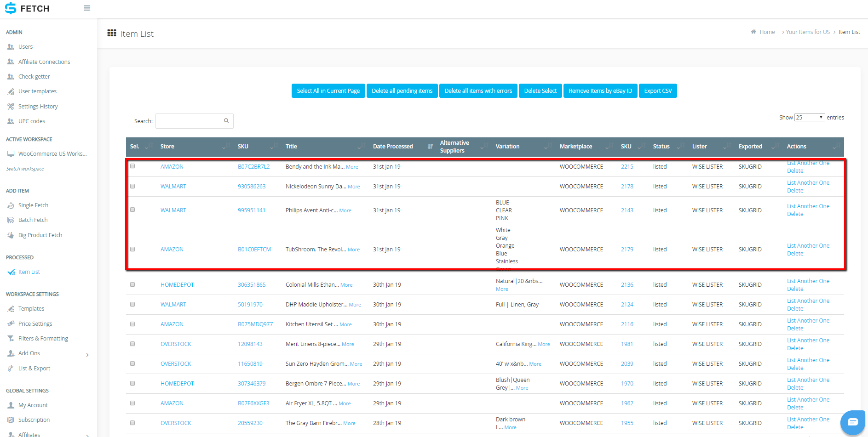Expand the Add Ons submenu arrow
The image size is (868, 437).
pos(87,355)
